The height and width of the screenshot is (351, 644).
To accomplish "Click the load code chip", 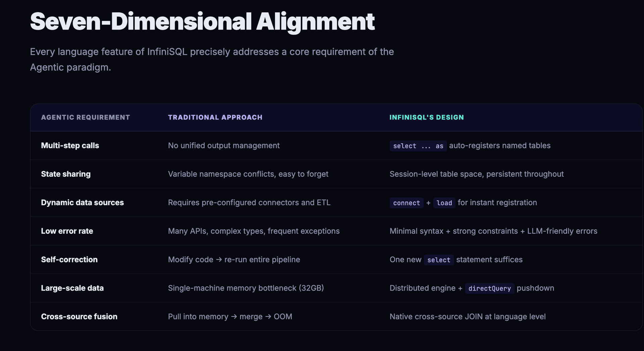I will 444,203.
